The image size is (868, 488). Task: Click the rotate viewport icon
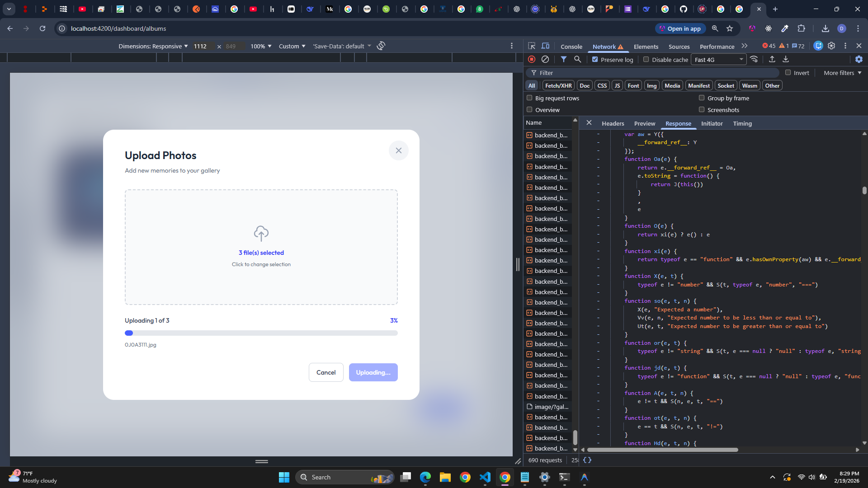pos(381,46)
